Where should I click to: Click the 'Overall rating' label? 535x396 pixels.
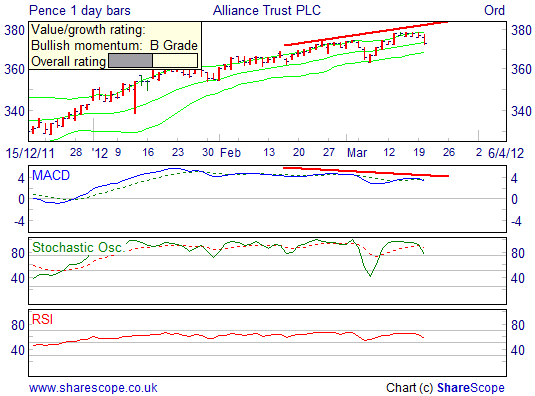point(68,62)
